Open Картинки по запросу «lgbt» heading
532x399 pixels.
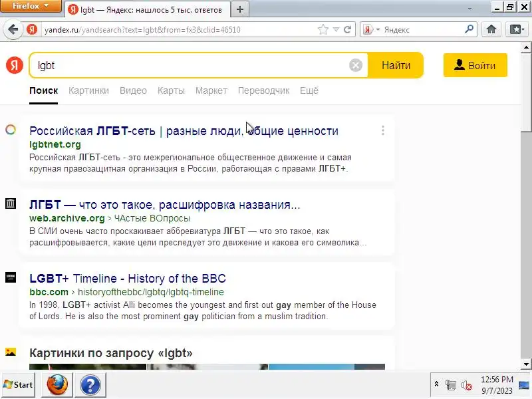(110, 353)
